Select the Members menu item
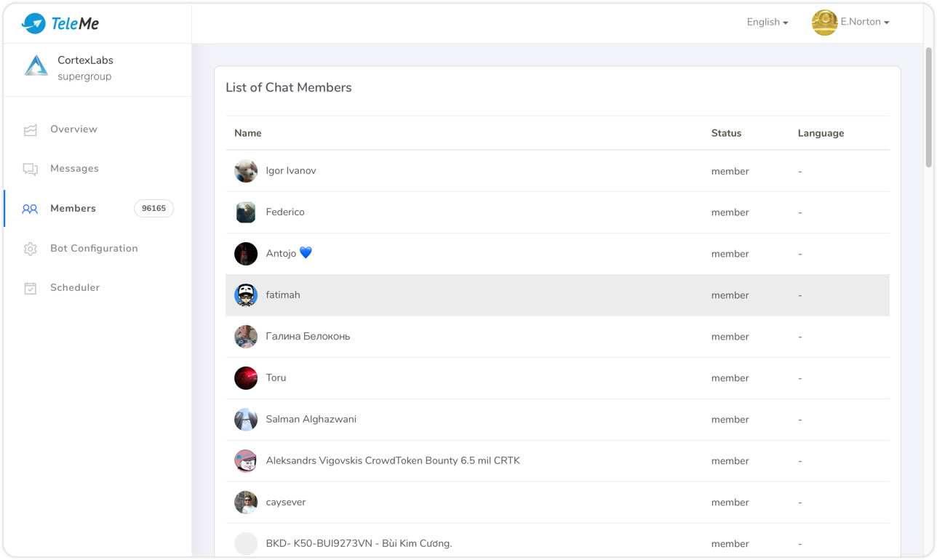 [73, 208]
